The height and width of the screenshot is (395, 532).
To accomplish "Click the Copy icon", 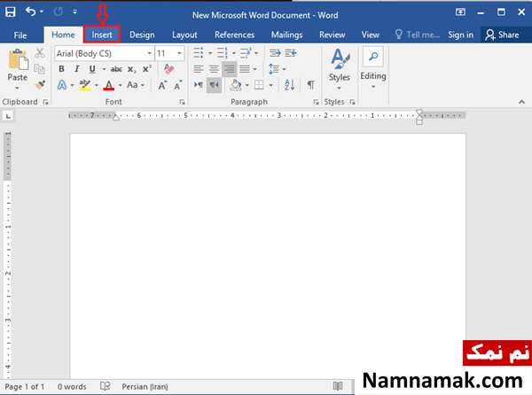I will (x=40, y=69).
